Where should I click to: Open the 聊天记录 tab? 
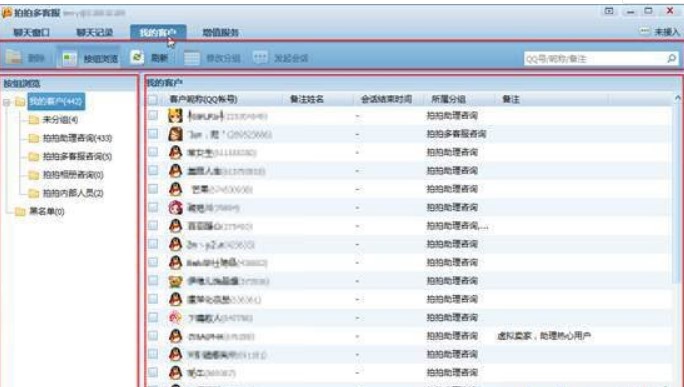[95, 32]
